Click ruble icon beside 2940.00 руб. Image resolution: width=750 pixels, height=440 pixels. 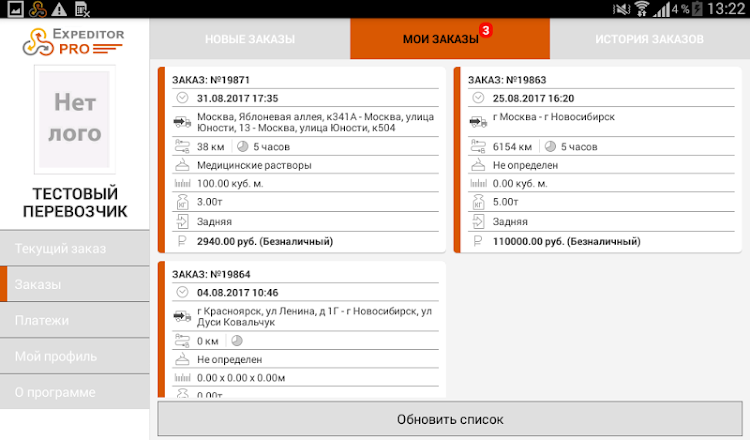tap(182, 241)
